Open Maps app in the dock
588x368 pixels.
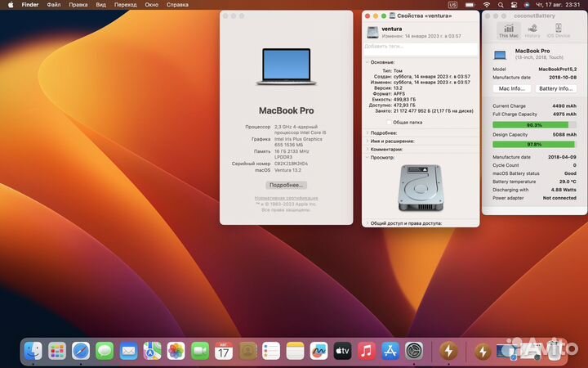(152, 351)
